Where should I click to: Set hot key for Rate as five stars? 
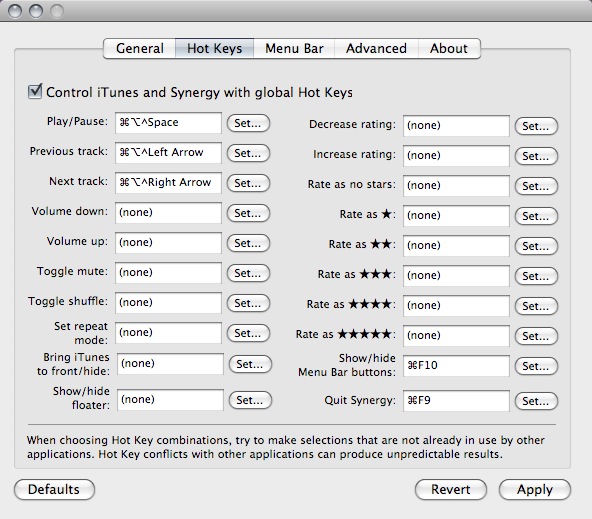click(536, 336)
